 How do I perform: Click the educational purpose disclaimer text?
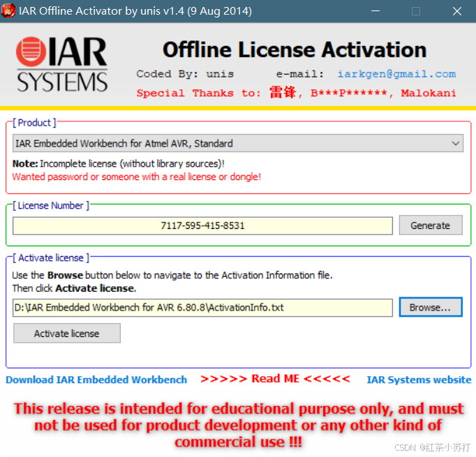[238, 425]
